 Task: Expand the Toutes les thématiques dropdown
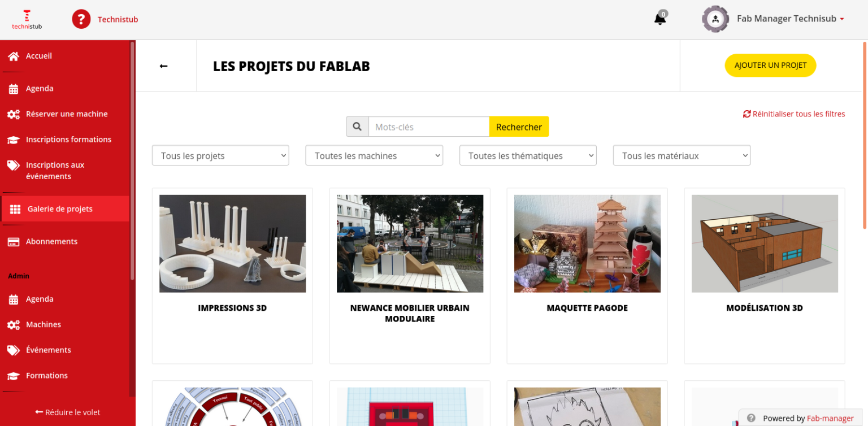pos(528,155)
